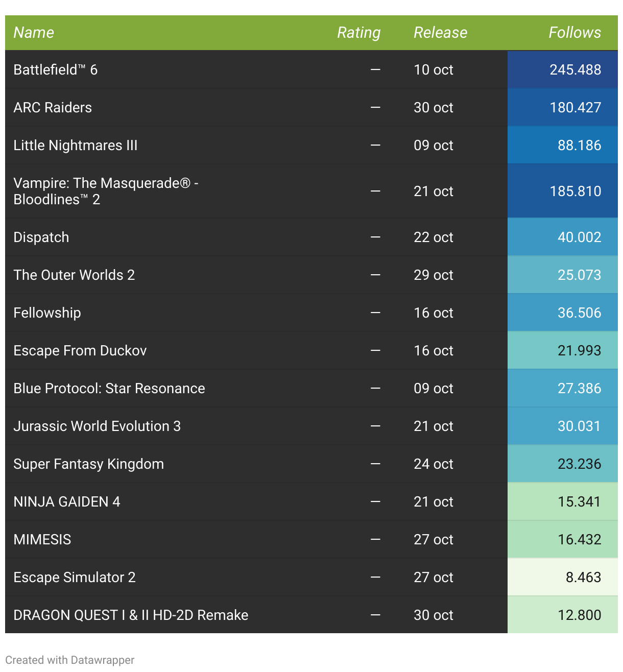Sort by the Release column header
The height and width of the screenshot is (672, 623).
440,33
